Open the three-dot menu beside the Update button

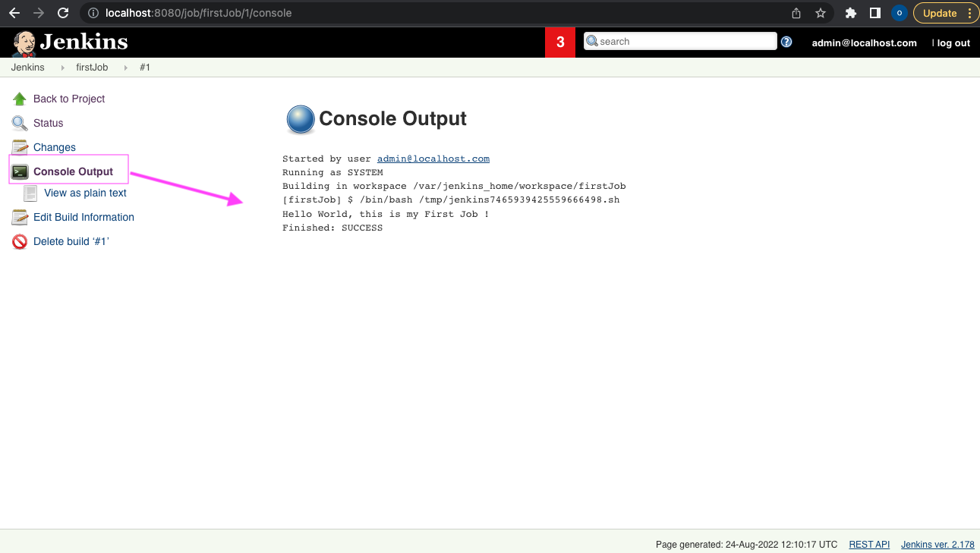[969, 12]
